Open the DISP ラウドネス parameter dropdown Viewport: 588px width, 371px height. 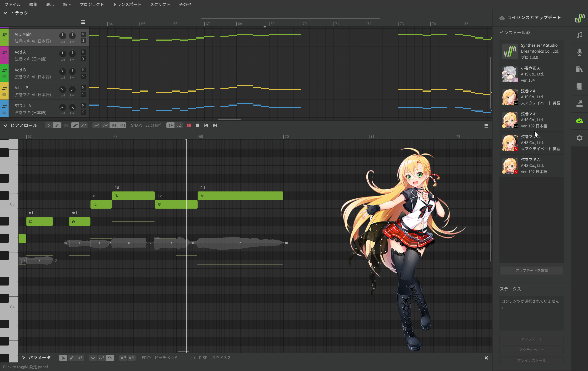pos(221,358)
